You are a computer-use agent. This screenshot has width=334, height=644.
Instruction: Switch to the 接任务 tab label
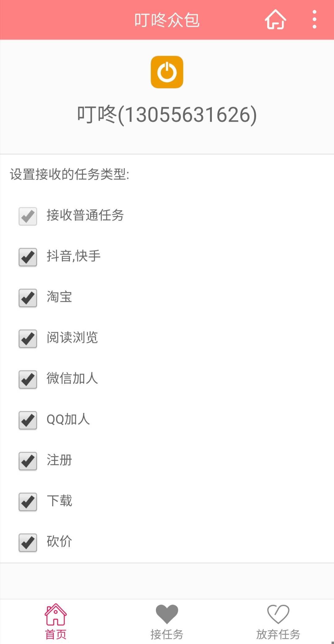pos(167,634)
